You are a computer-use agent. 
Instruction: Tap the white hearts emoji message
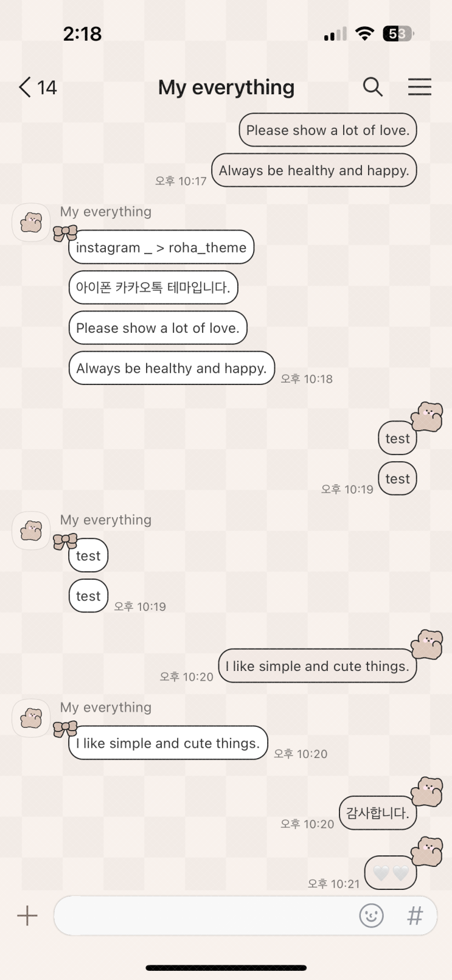pos(391,873)
